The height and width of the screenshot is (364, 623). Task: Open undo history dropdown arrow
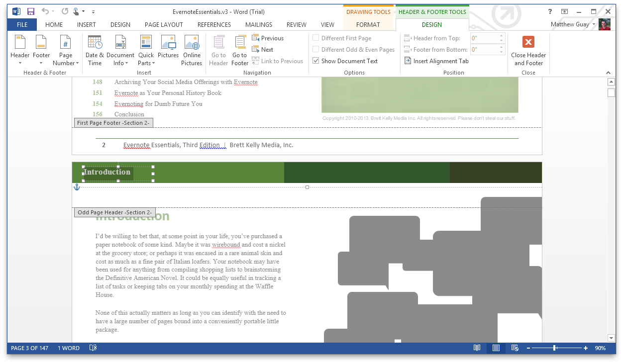coord(53,11)
